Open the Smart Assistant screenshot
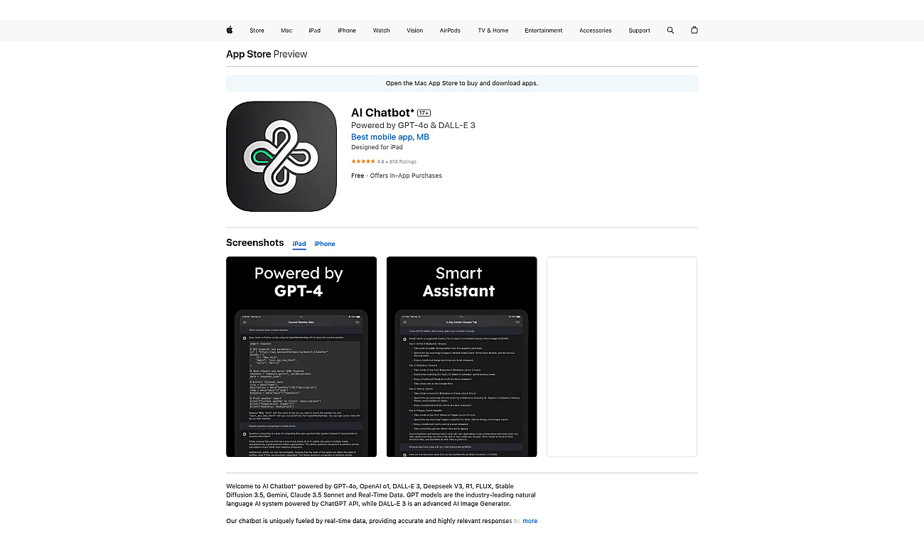Image resolution: width=924 pixels, height=560 pixels. 462,357
